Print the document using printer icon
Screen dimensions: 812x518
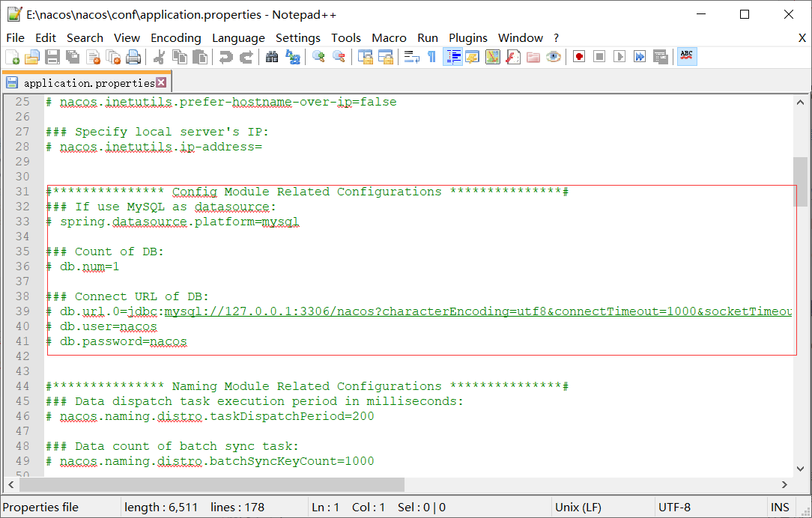point(133,57)
